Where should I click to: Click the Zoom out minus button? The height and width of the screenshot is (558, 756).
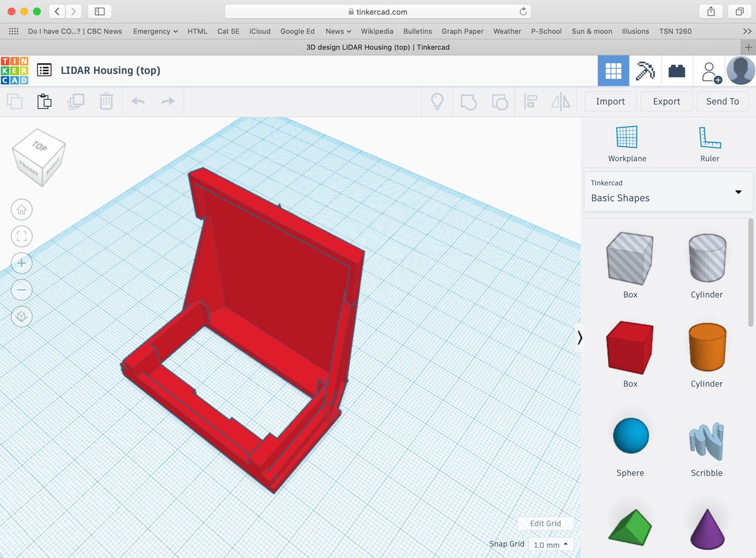tap(22, 290)
